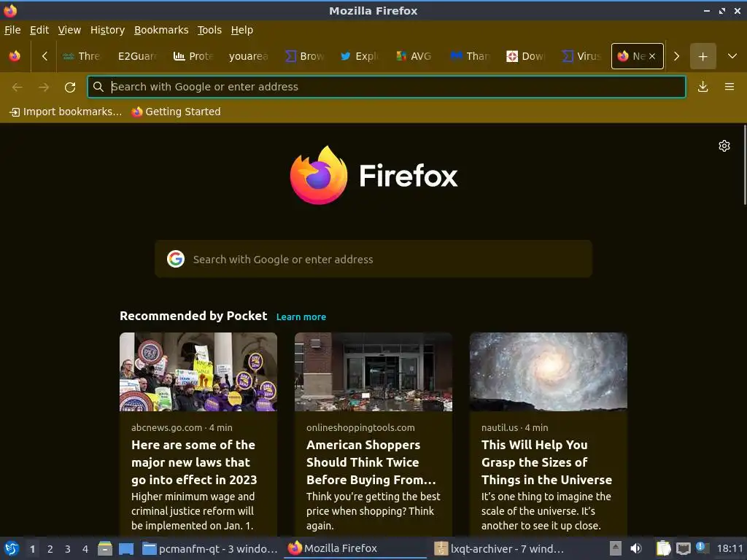
Task: Open the new tab personalize gear
Action: click(724, 146)
